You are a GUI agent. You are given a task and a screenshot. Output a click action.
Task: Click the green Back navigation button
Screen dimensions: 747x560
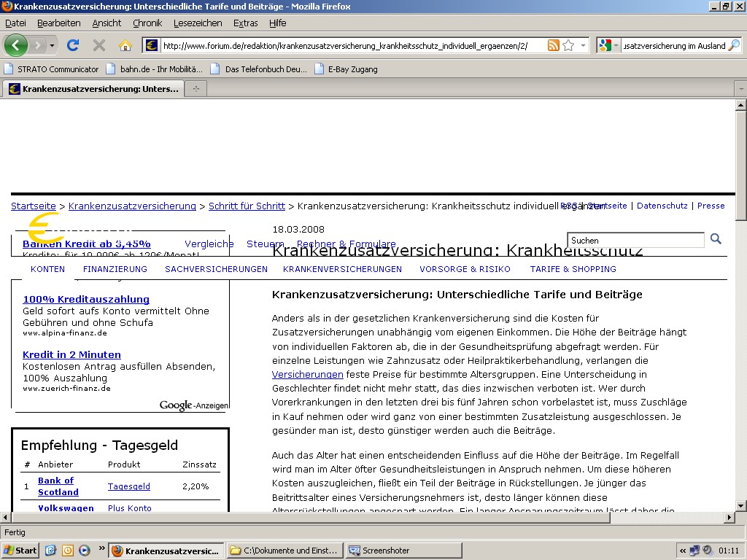pos(16,45)
